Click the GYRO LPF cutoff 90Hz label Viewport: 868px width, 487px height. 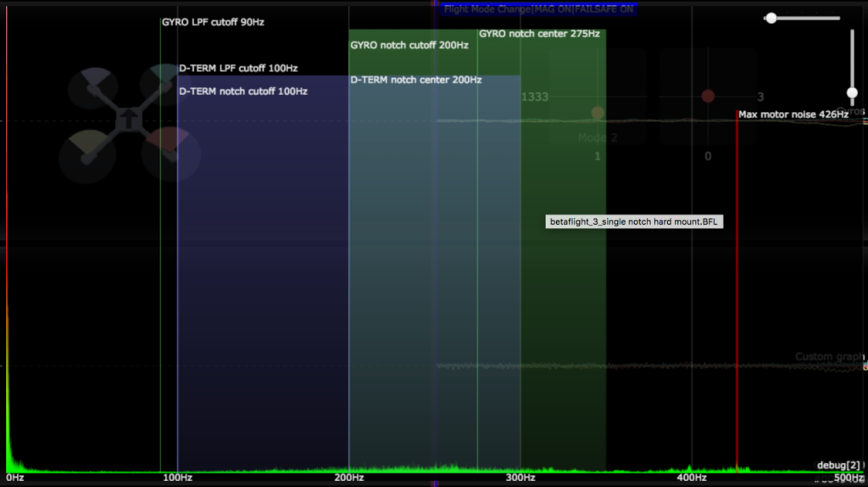213,22
